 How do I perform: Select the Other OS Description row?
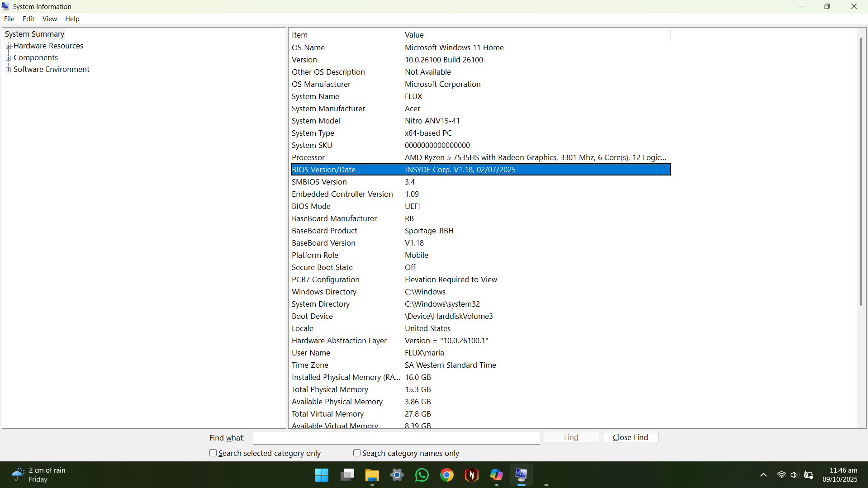click(x=480, y=72)
